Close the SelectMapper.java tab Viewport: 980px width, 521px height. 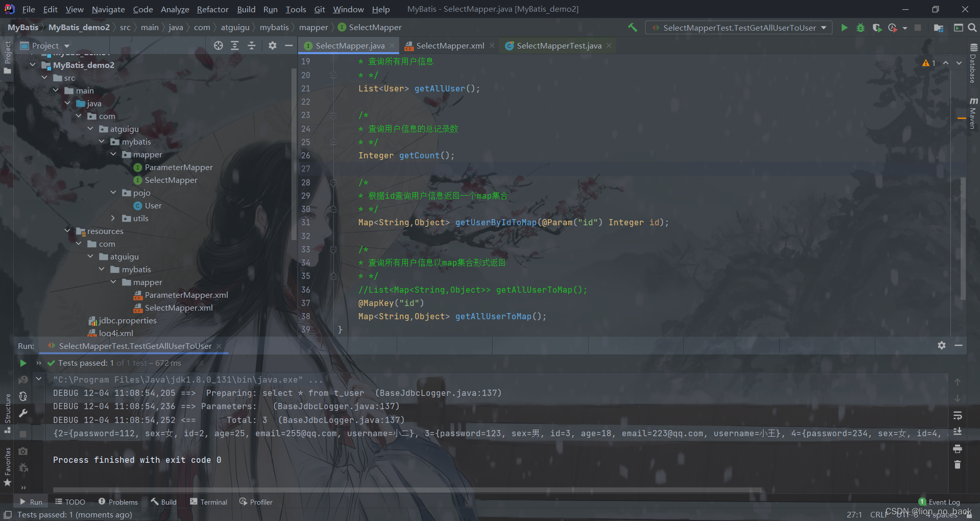coord(392,45)
